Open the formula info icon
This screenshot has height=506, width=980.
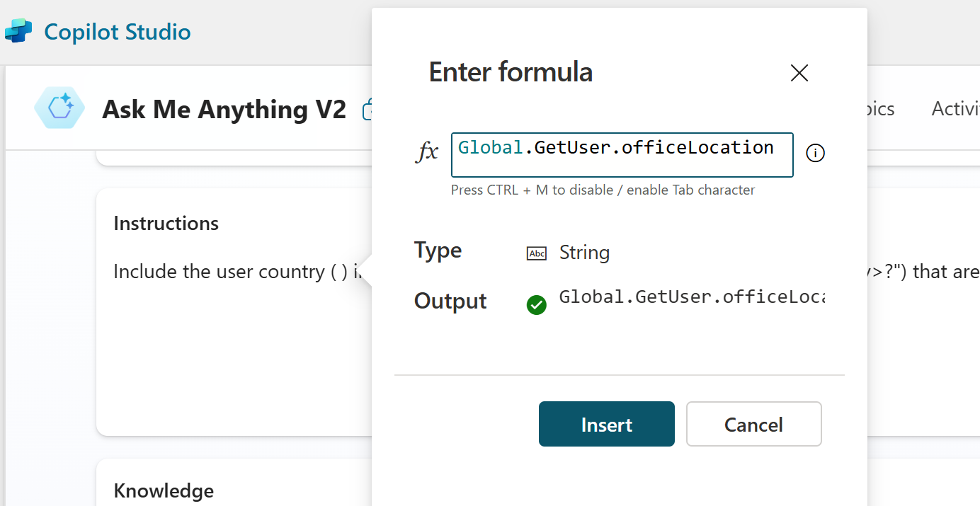click(816, 153)
